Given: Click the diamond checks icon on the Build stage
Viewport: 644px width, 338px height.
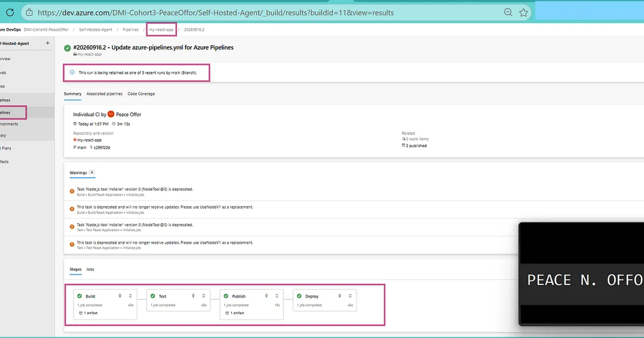Looking at the screenshot, I should pos(120,296).
